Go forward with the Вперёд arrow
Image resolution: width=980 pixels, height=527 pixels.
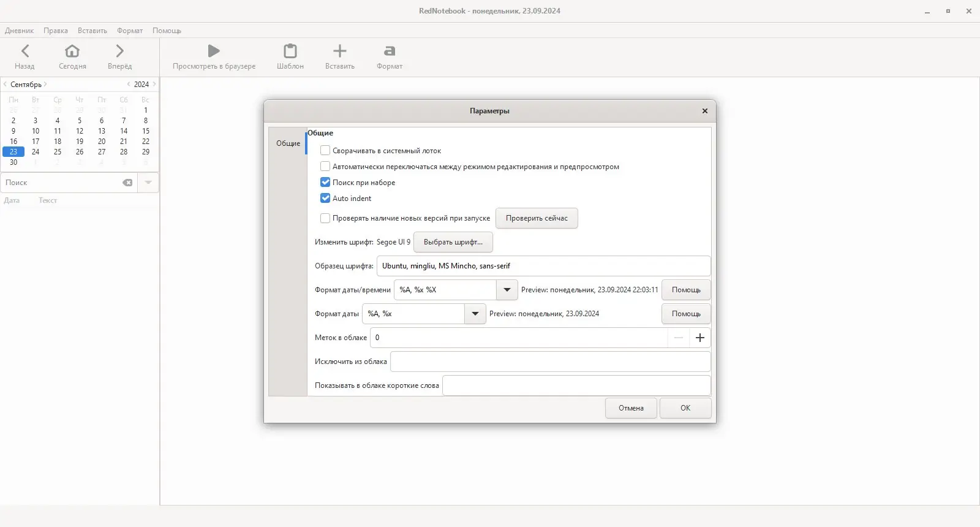tap(119, 51)
